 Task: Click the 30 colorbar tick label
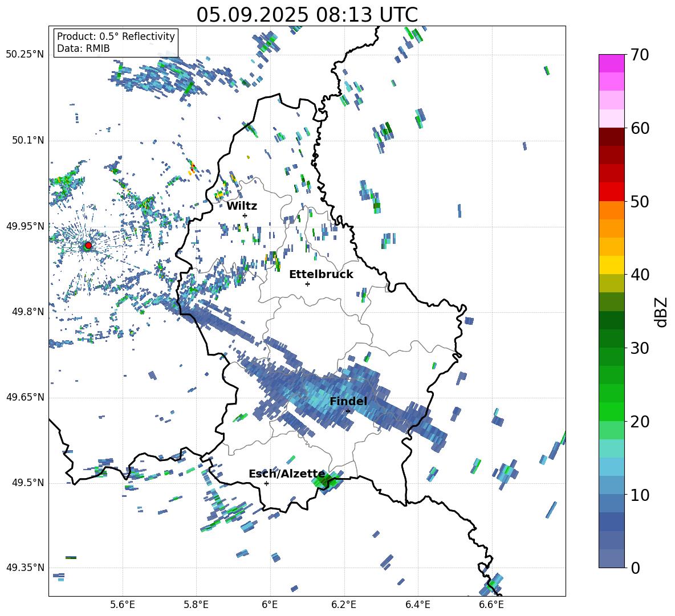click(640, 348)
